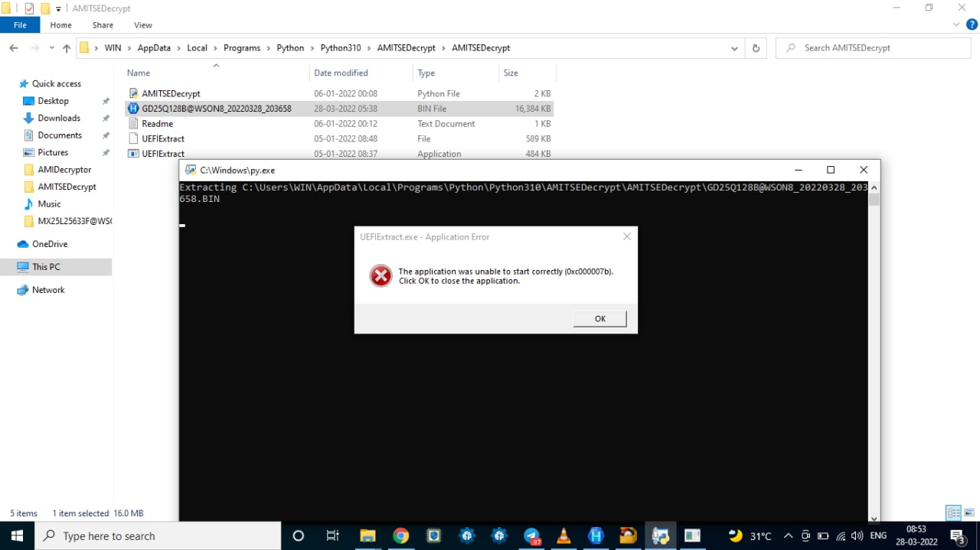
Task: Select the AMITSEDecrypt Python file
Action: click(x=339, y=93)
